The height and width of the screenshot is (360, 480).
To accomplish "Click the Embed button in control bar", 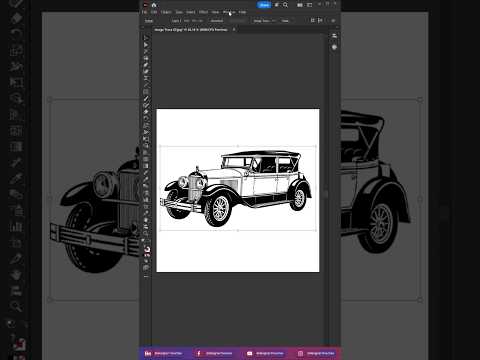I will [217, 21].
